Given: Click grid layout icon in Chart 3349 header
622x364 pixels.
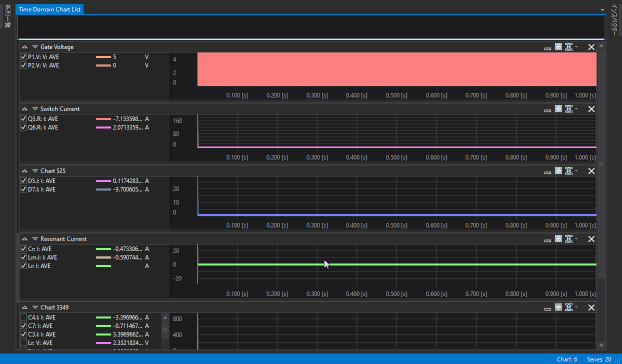Looking at the screenshot, I should point(559,307).
